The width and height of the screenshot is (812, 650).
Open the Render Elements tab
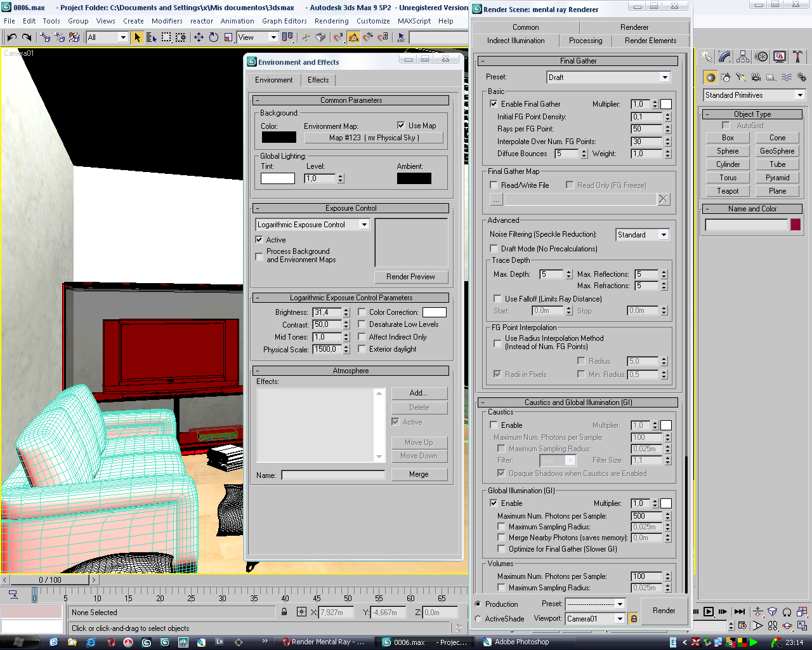650,41
